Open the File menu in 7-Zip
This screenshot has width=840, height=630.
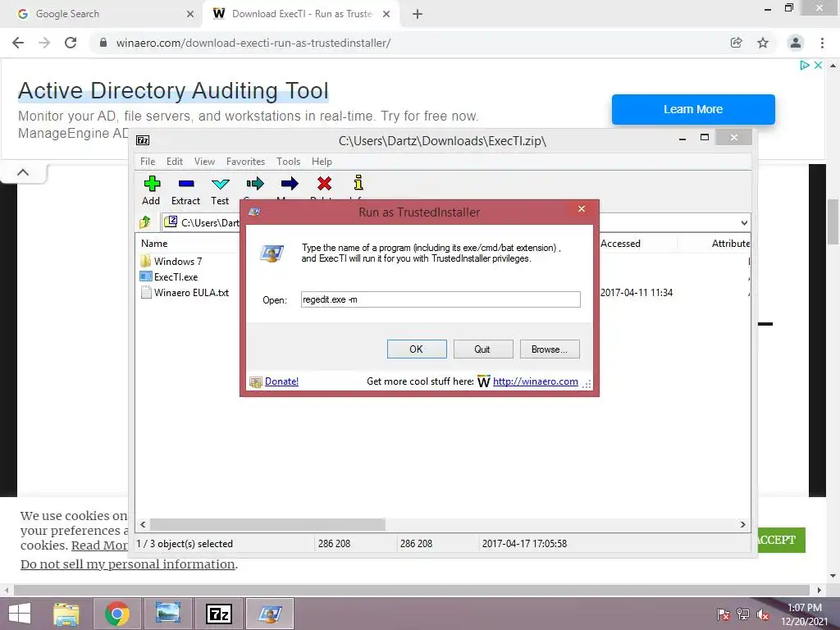tap(148, 162)
